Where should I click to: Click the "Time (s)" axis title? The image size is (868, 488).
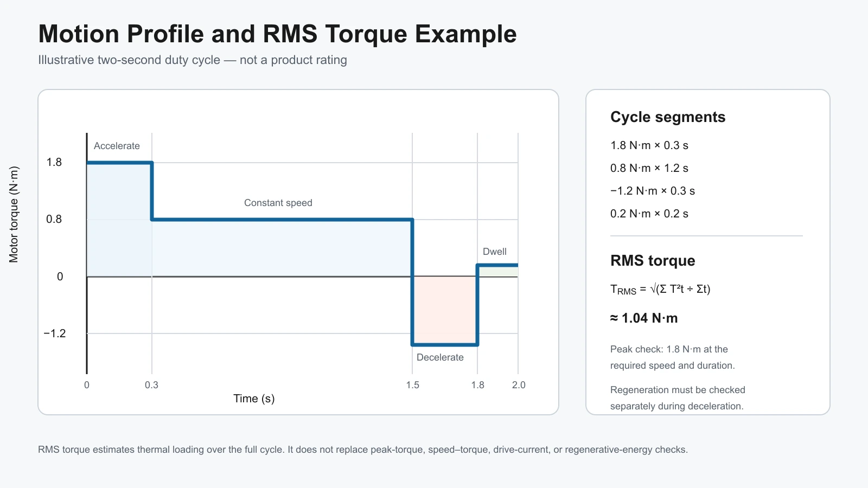254,399
